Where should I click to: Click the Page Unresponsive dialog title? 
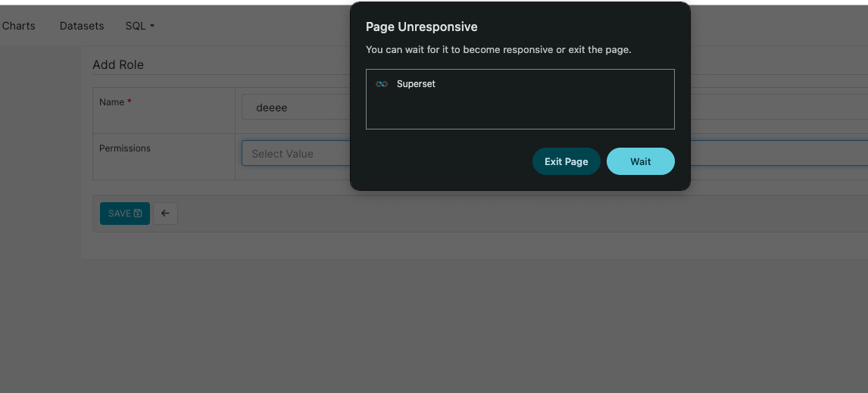(x=421, y=27)
